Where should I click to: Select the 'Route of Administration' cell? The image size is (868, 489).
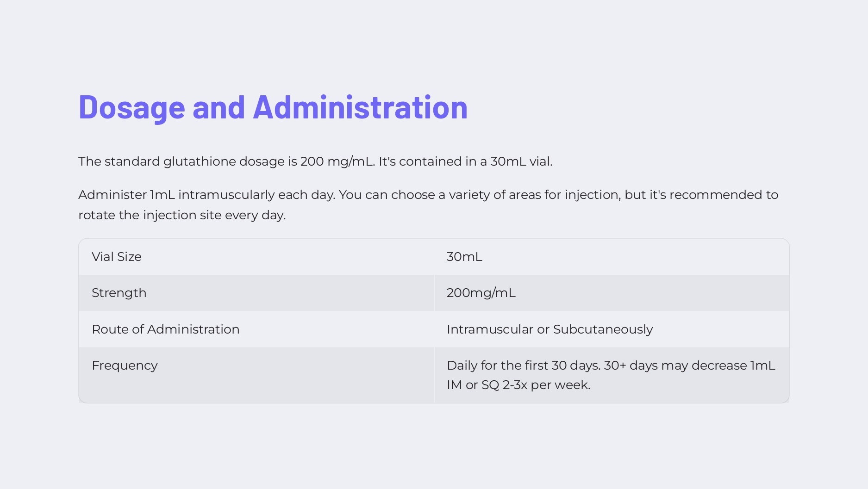pyautogui.click(x=165, y=329)
